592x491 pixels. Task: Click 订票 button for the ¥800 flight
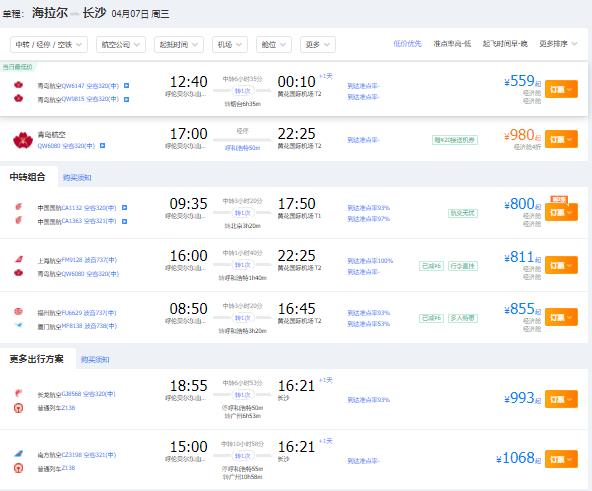[x=561, y=212]
